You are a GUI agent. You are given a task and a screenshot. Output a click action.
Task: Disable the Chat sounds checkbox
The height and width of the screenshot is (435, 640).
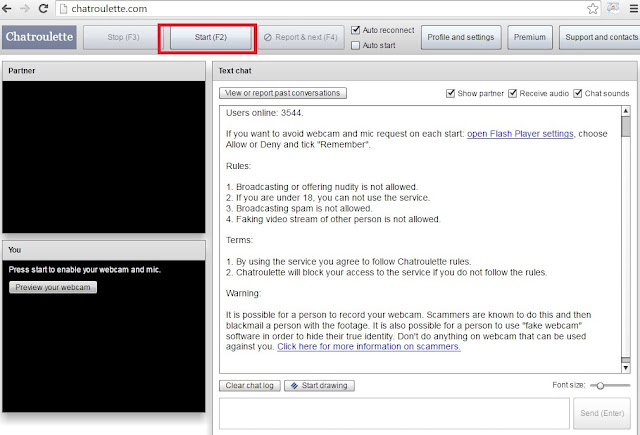coord(578,93)
